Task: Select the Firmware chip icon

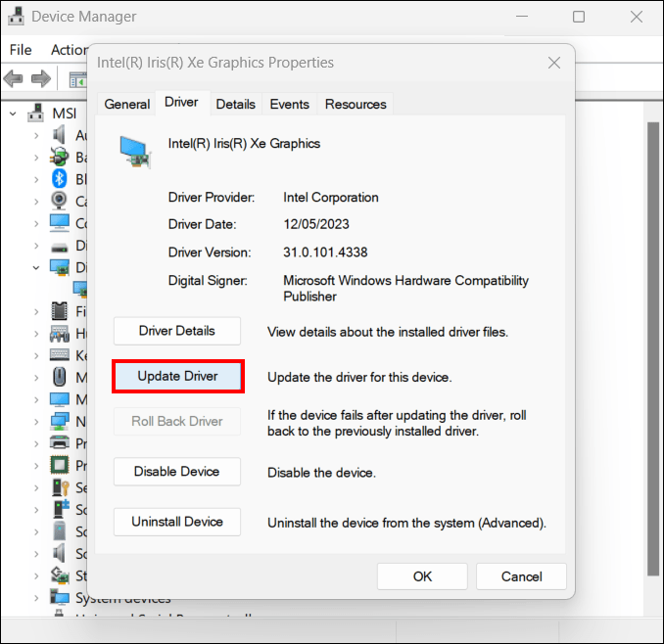Action: click(60, 311)
